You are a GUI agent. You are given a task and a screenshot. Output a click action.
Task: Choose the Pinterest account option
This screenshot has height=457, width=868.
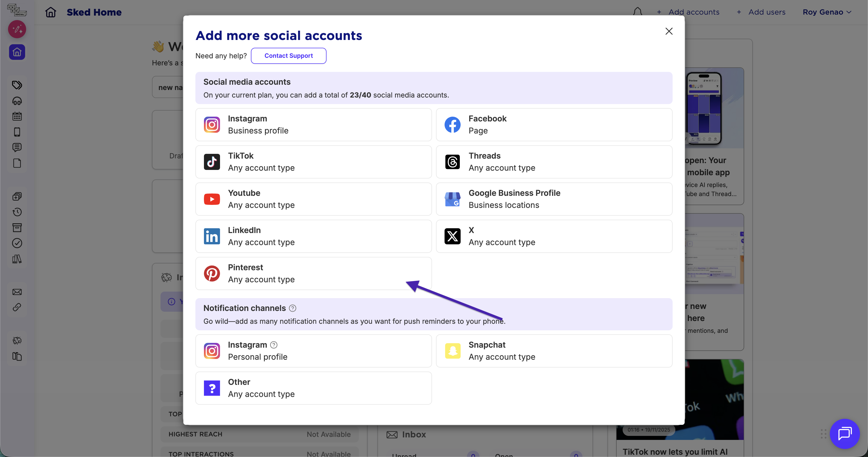[313, 273]
